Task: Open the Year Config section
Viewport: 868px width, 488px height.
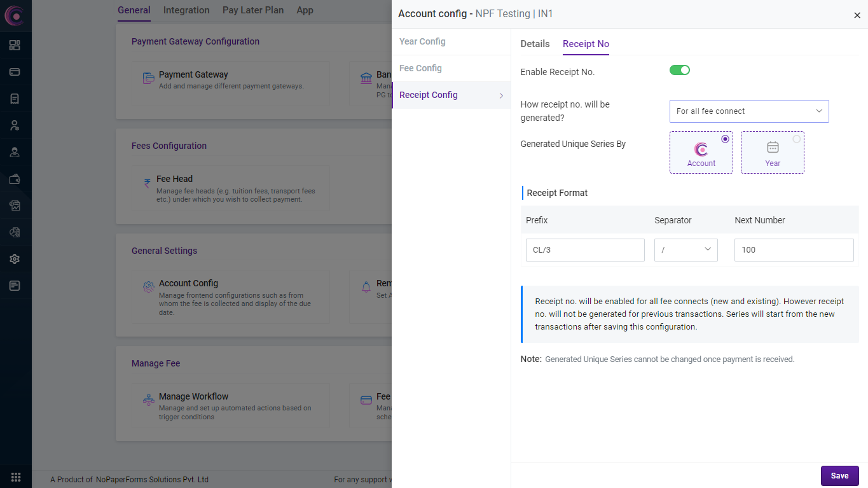Action: click(x=422, y=41)
